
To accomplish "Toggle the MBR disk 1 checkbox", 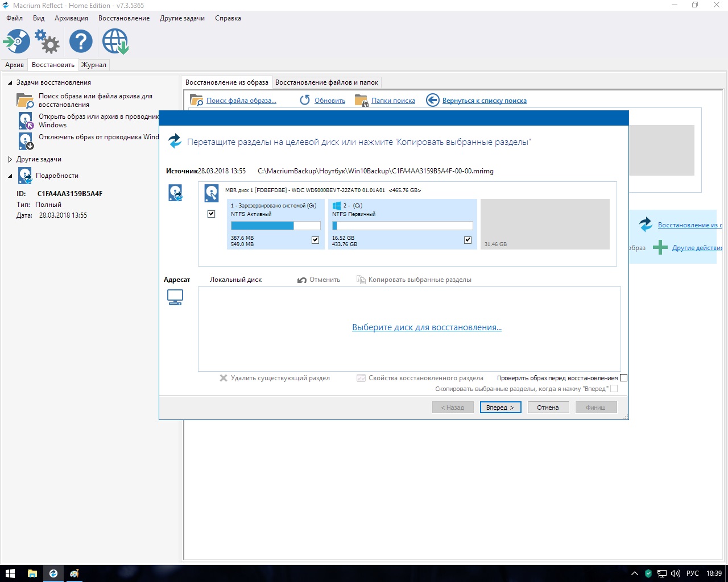I will click(x=211, y=214).
